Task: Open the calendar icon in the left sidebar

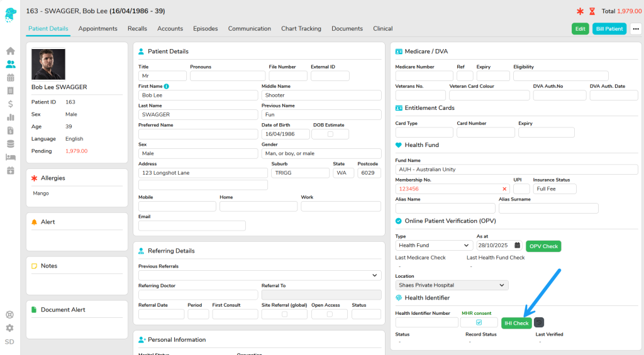Action: (x=10, y=77)
